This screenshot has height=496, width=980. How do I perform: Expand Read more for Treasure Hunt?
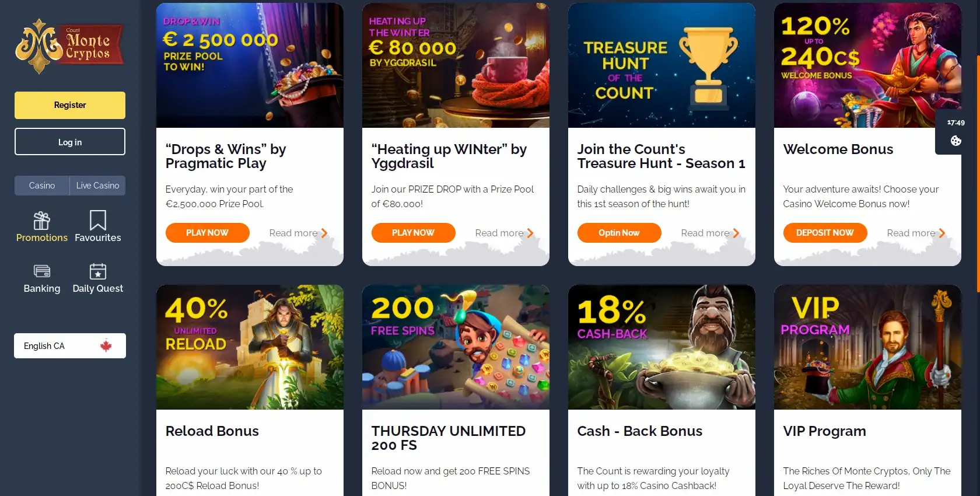[710, 233]
